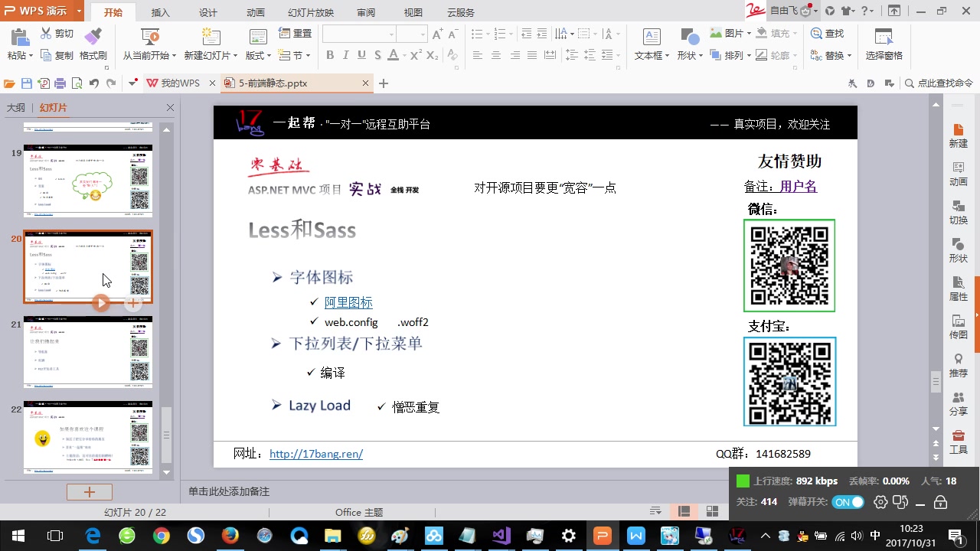Click the Redo arrow icon

tap(111, 83)
